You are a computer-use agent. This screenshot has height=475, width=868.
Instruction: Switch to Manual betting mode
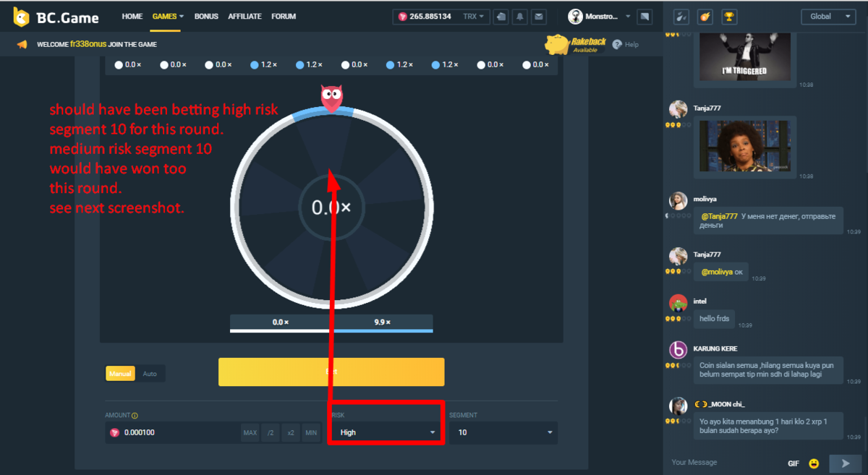[120, 374]
